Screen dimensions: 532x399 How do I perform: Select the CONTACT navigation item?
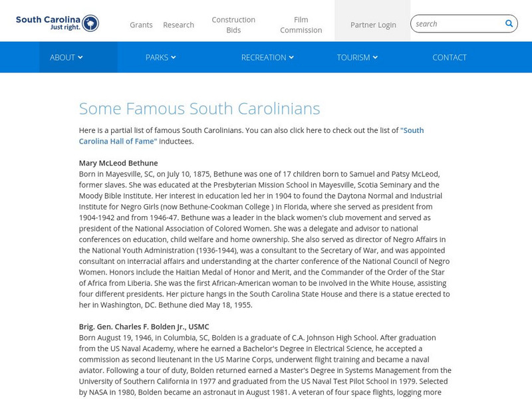tap(450, 57)
